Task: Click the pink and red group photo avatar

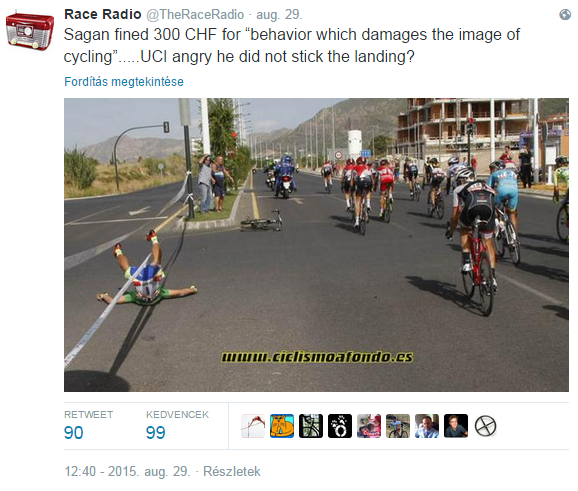Action: [x=369, y=426]
